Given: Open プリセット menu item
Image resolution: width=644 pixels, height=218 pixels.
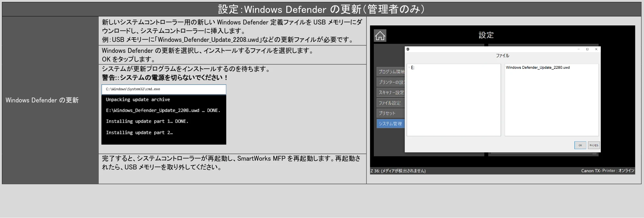Looking at the screenshot, I should pos(391,113).
